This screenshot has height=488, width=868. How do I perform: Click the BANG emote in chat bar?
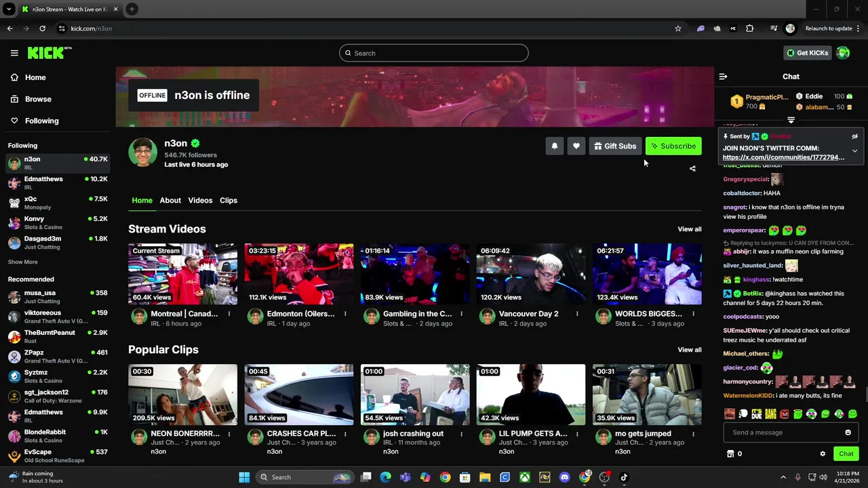[x=770, y=413]
